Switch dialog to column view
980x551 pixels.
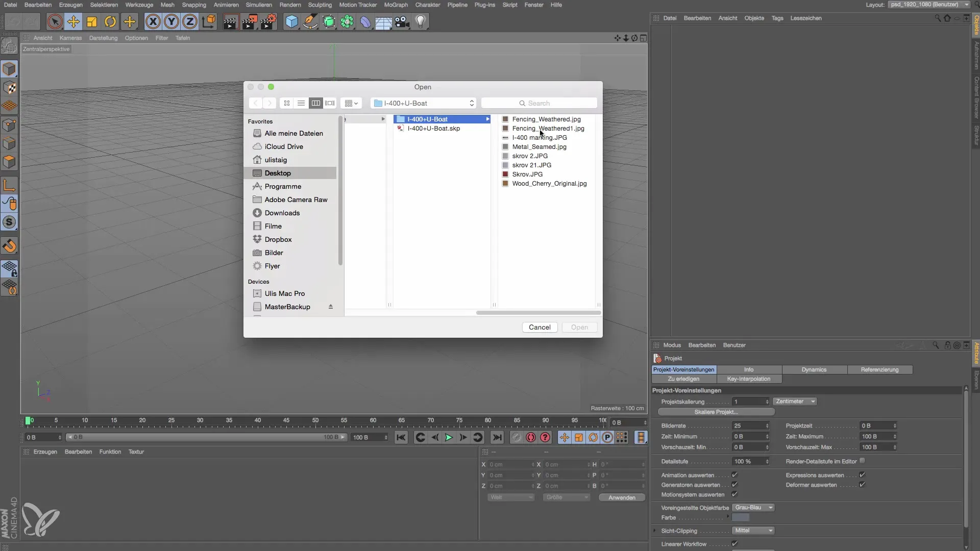coord(316,103)
